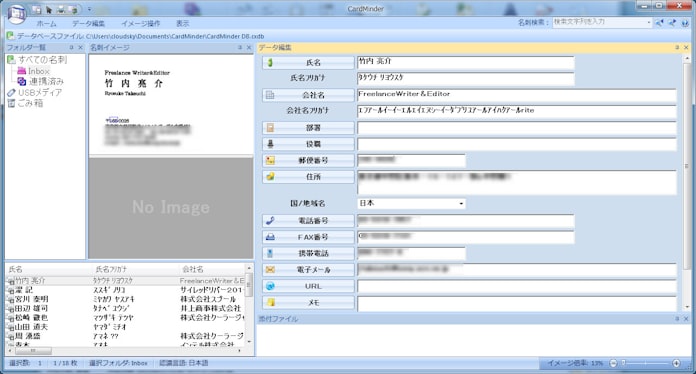
Task: Sort list by 氏名フリガナ column header
Action: click(136, 269)
